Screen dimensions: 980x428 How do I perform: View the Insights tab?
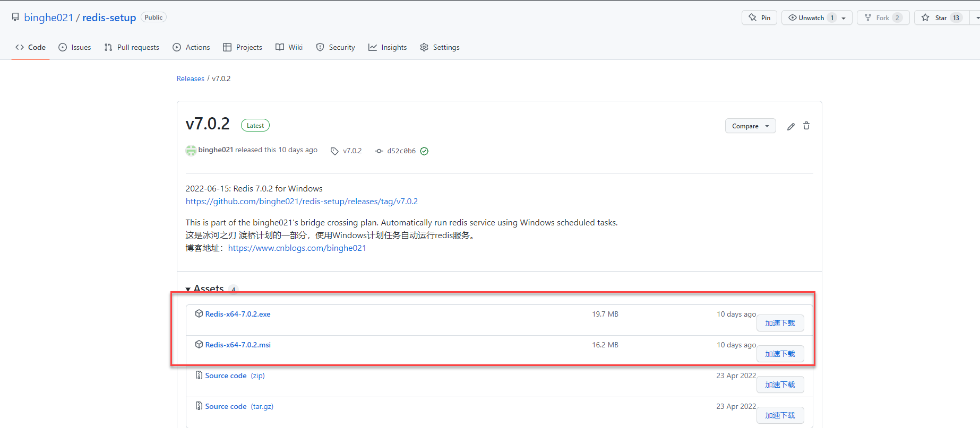tap(388, 47)
